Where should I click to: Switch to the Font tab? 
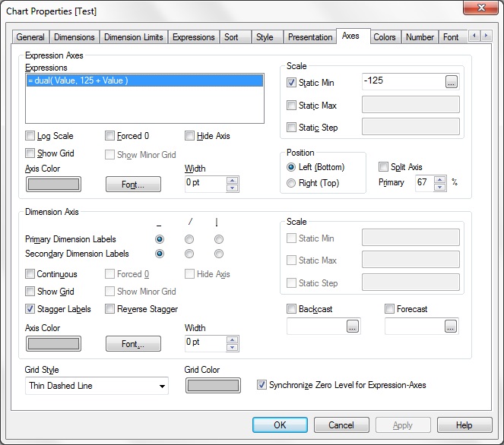(x=452, y=37)
